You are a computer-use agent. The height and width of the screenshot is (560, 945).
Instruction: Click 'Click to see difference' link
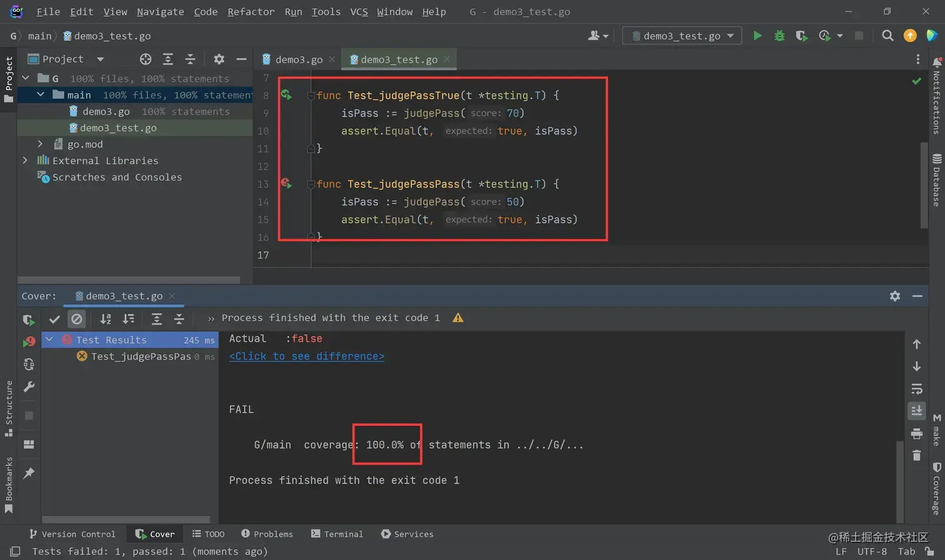[307, 356]
